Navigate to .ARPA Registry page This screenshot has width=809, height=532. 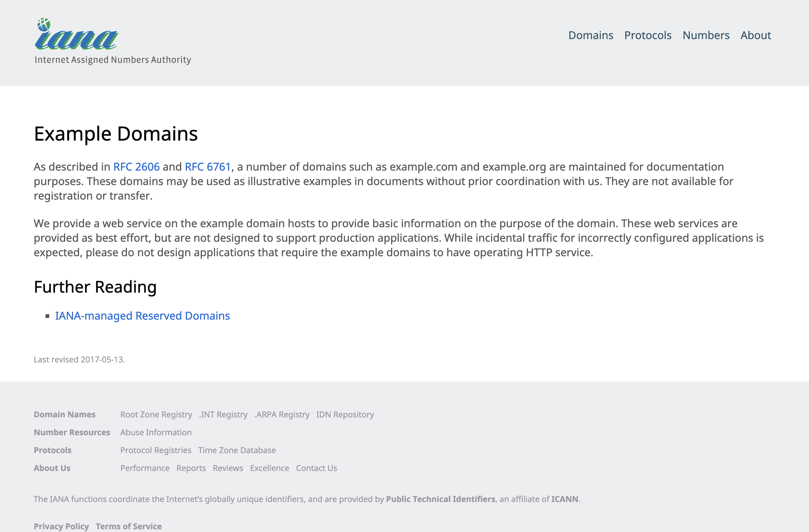pos(282,414)
